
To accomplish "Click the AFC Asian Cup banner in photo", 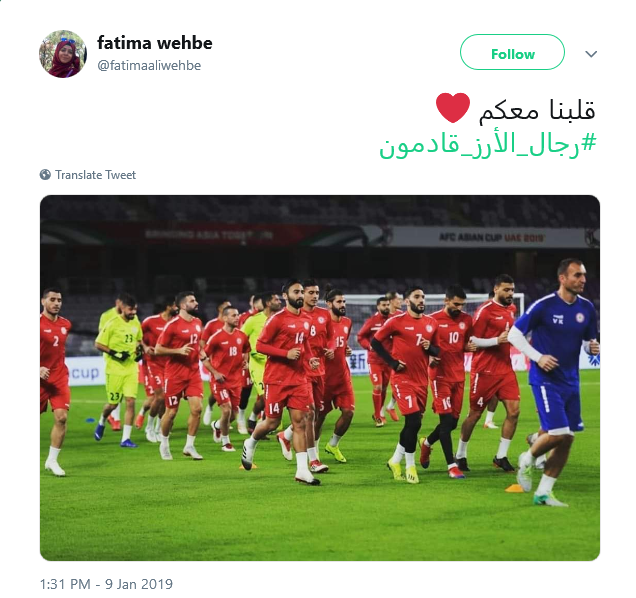I will (491, 237).
